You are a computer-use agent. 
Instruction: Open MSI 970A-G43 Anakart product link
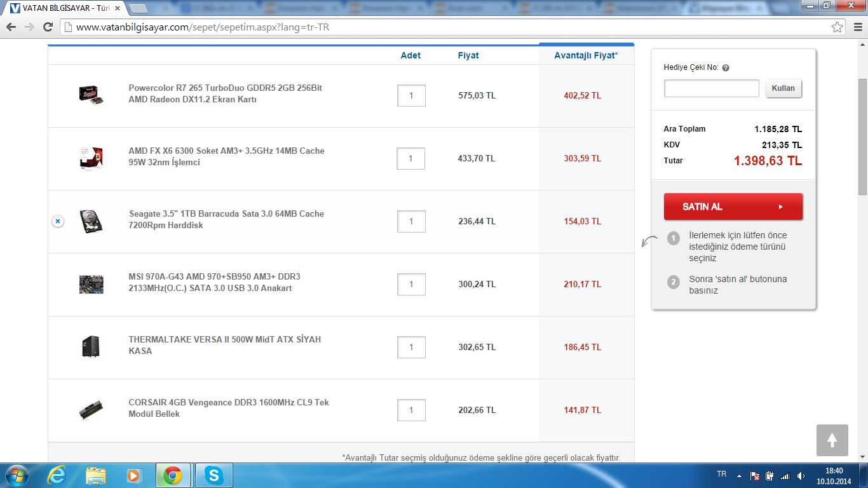click(x=214, y=282)
